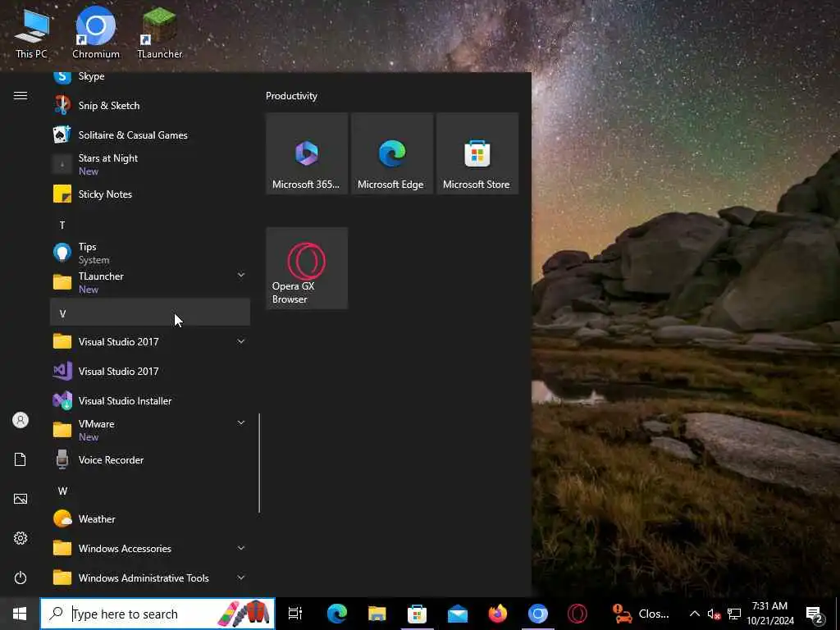The image size is (840, 630).
Task: Launch Visual Studio 2017 app with purple icon
Action: point(150,371)
